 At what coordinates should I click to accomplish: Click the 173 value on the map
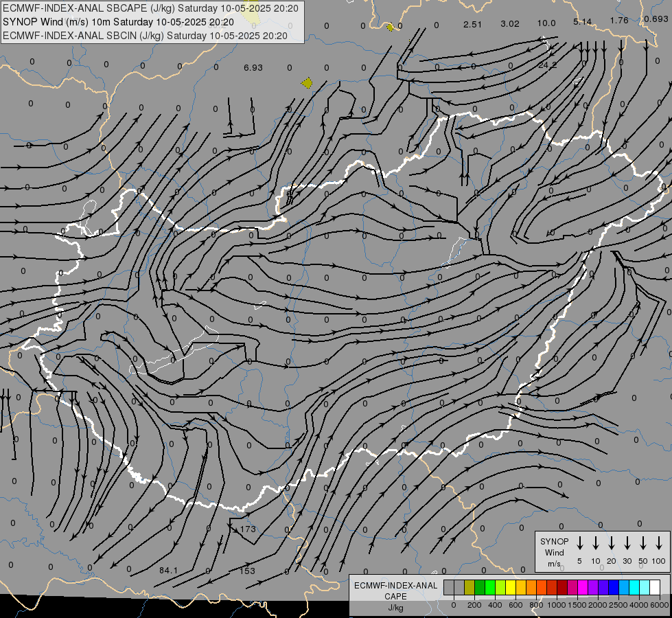[248, 529]
